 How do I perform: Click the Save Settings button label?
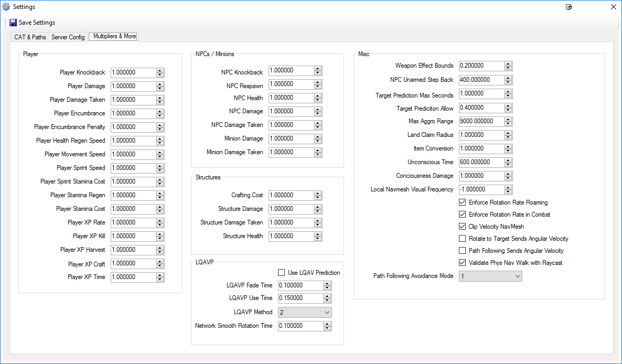(x=37, y=23)
